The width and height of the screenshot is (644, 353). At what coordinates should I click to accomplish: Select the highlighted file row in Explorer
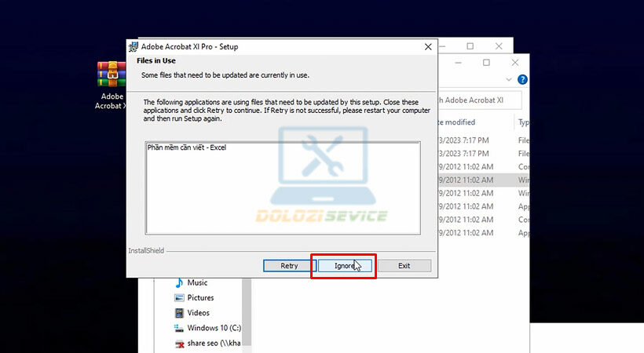(x=471, y=180)
